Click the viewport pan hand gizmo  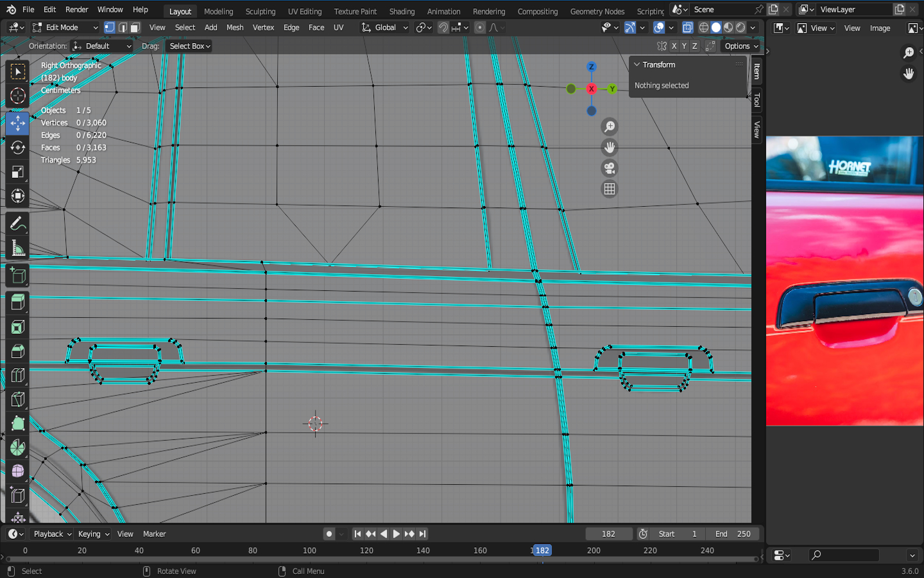pyautogui.click(x=610, y=148)
